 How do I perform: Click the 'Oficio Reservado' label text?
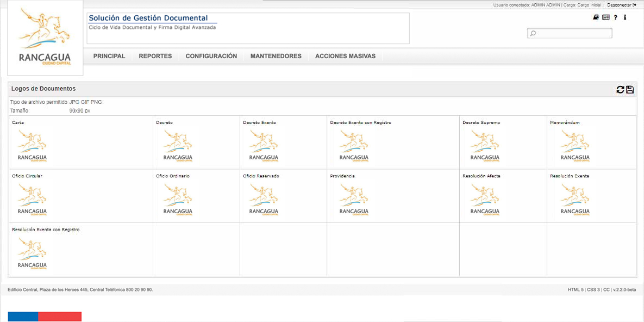(x=261, y=176)
